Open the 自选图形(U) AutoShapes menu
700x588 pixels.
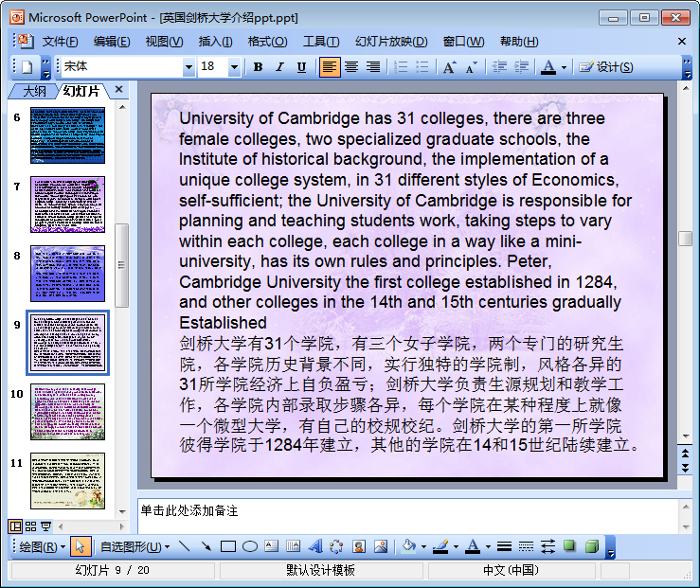[135, 546]
